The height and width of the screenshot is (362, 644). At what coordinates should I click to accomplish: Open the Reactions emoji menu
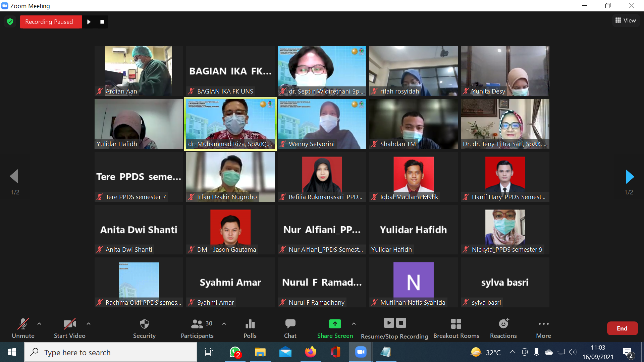tap(503, 328)
